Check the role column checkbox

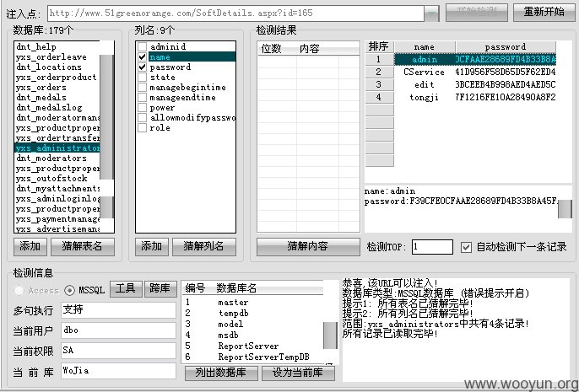(142, 128)
